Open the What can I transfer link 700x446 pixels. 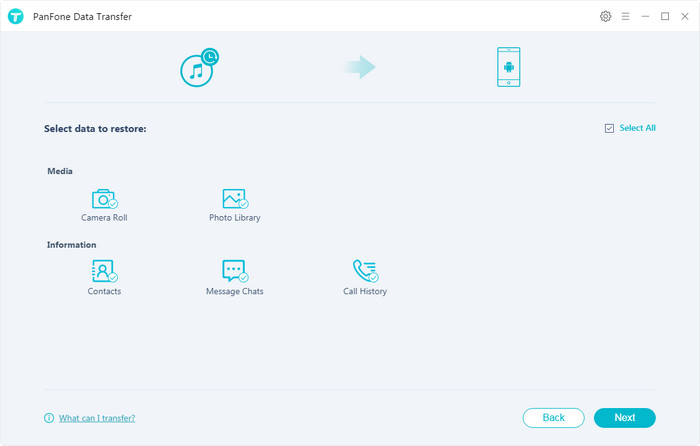tap(97, 418)
